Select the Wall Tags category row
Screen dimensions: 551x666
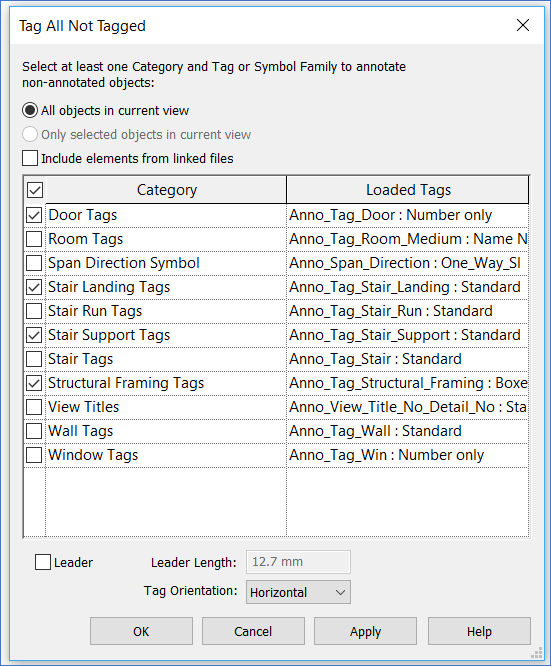[x=166, y=431]
